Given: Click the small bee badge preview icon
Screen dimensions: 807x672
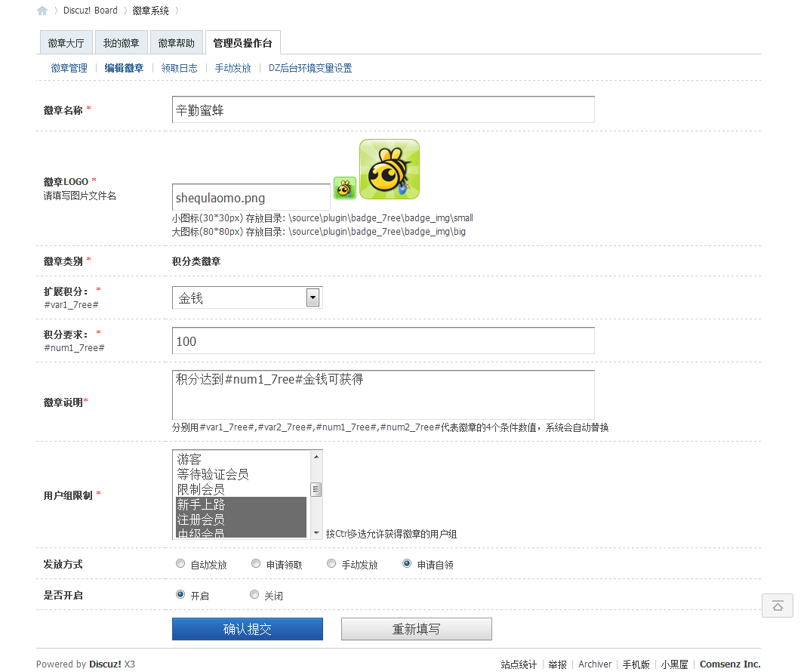Looking at the screenshot, I should click(345, 187).
